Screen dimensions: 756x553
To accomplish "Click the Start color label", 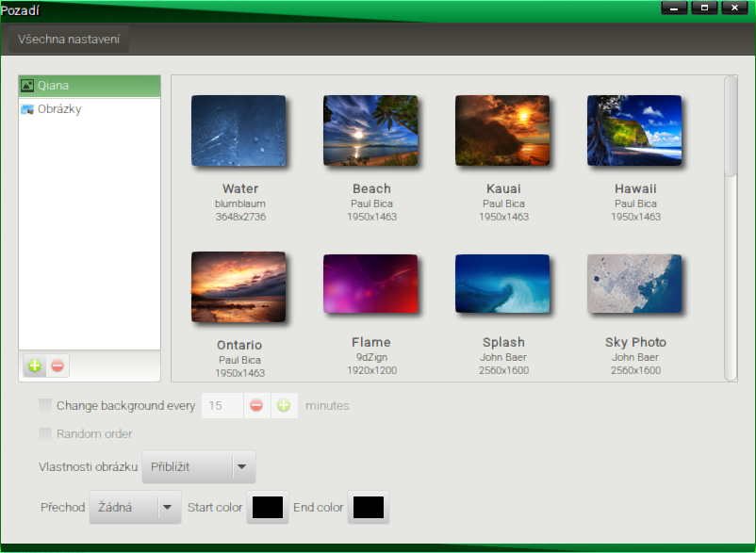I will pos(215,507).
